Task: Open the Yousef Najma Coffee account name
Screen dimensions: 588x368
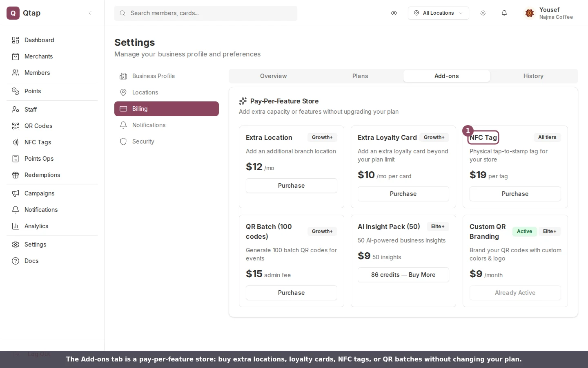Action: tap(556, 13)
